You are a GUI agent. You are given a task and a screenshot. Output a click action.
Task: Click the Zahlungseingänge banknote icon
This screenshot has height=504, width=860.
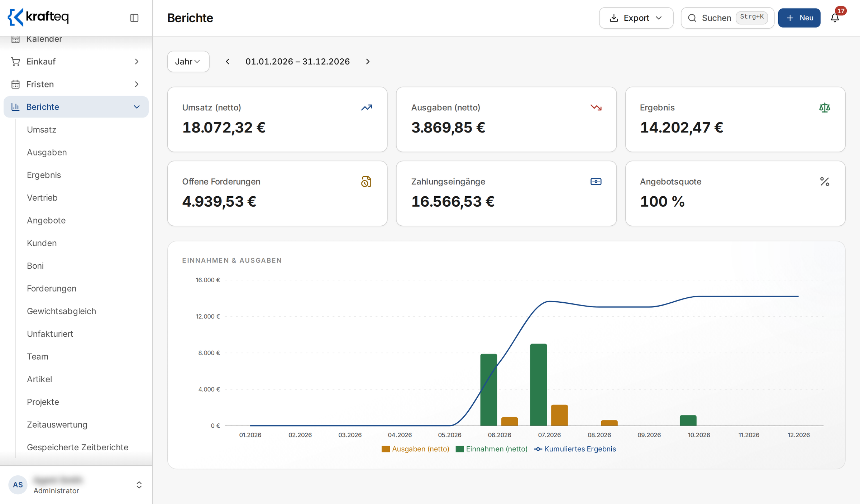[x=596, y=182]
